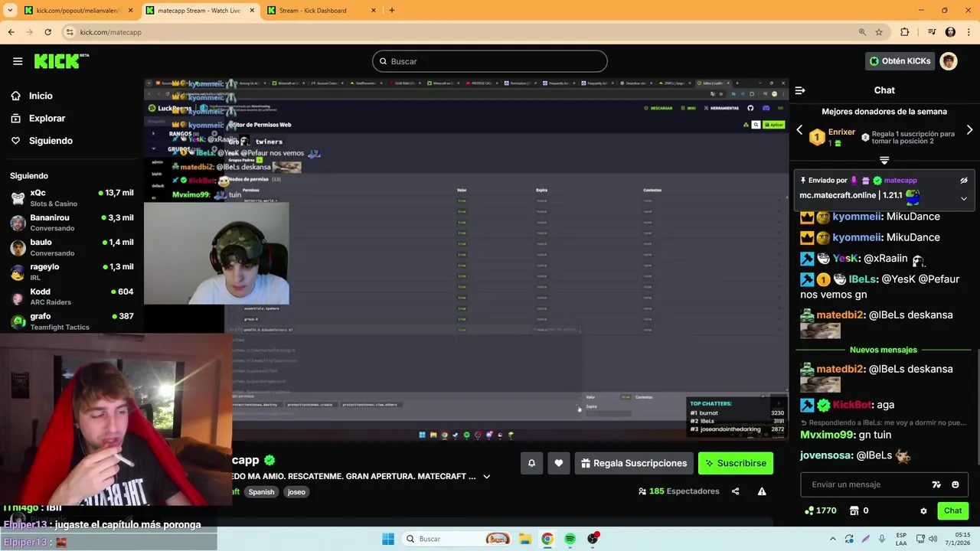
Task: Focus the Kick Buscar search field
Action: click(x=490, y=61)
